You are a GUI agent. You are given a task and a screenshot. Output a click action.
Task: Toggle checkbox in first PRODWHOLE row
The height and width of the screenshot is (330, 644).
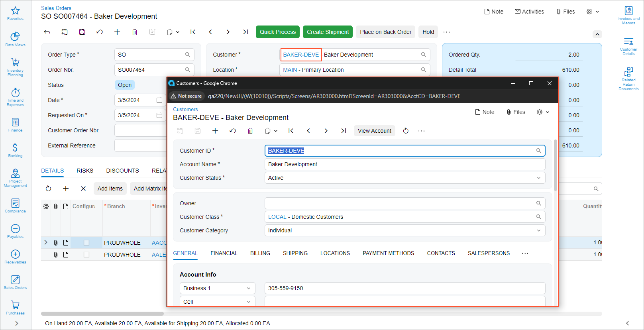click(86, 243)
